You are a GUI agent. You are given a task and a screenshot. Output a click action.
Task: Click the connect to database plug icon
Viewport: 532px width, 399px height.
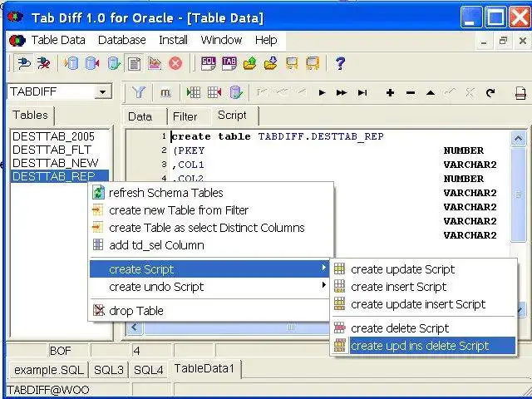coord(24,63)
